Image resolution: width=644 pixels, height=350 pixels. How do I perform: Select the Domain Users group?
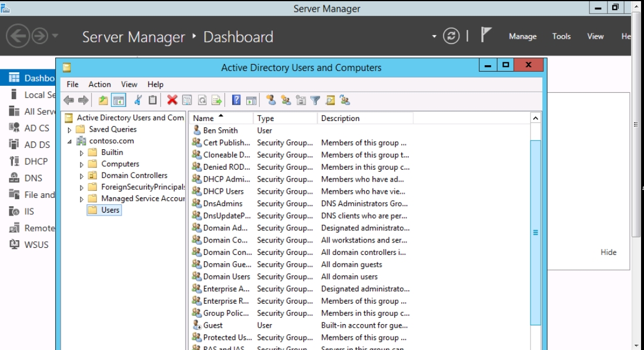click(x=226, y=277)
